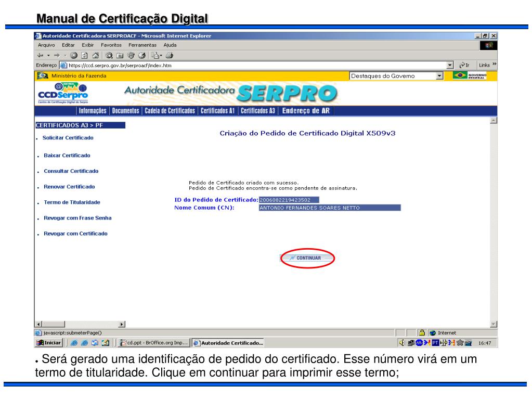Click the Internet Explorer icon in the title bar

point(38,35)
